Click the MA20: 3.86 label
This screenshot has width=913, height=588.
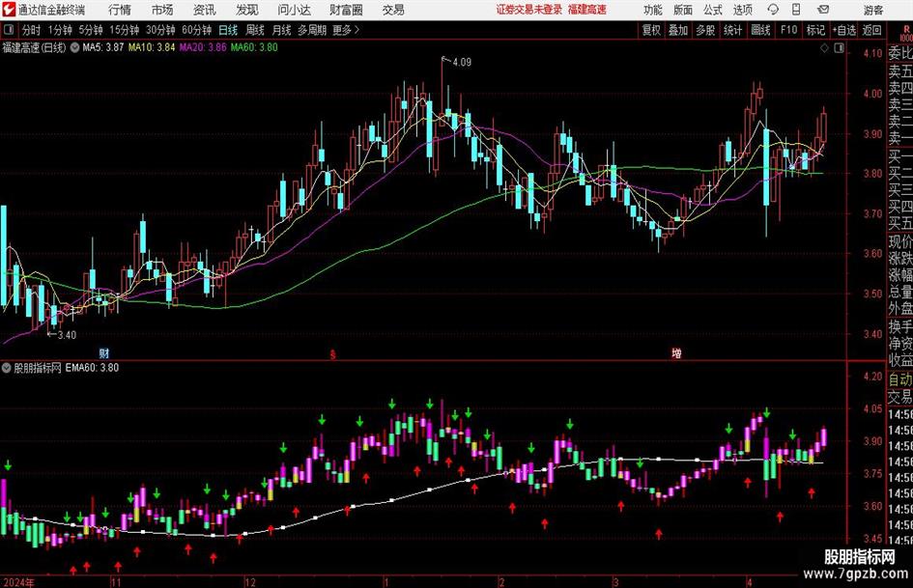click(x=203, y=47)
